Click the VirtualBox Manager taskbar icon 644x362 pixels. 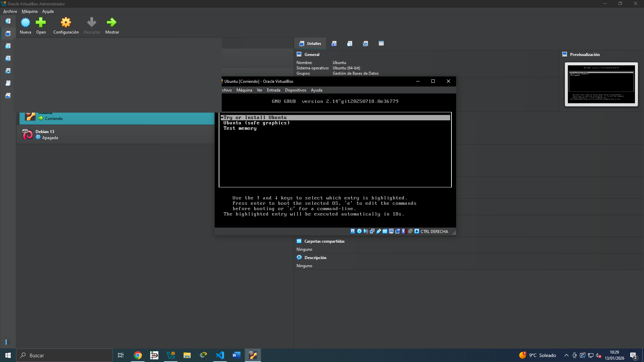(x=171, y=355)
